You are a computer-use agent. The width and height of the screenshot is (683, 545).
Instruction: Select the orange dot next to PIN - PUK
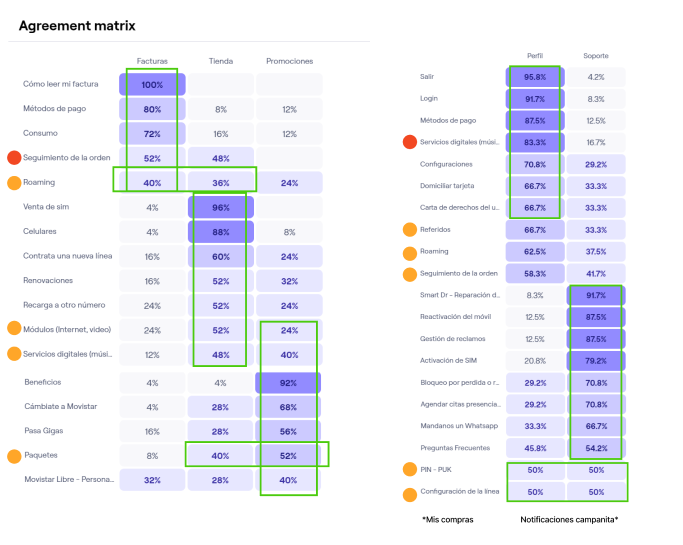(408, 469)
